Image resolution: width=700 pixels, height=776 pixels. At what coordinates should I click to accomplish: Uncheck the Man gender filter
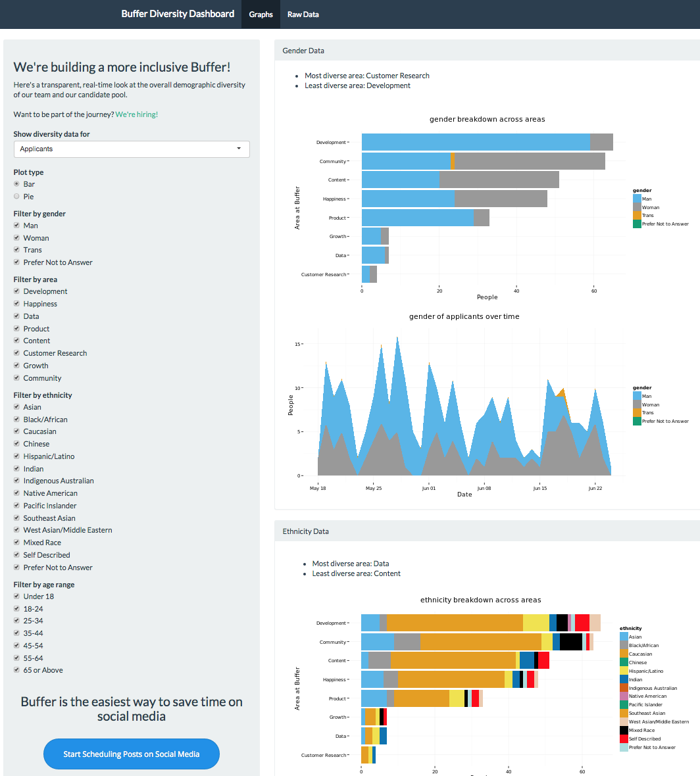click(17, 225)
